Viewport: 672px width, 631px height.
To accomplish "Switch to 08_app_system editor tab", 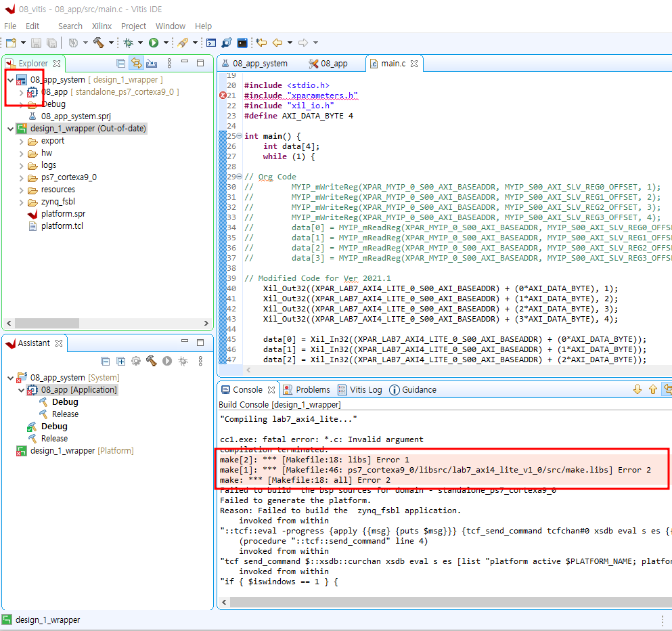I will pyautogui.click(x=254, y=64).
